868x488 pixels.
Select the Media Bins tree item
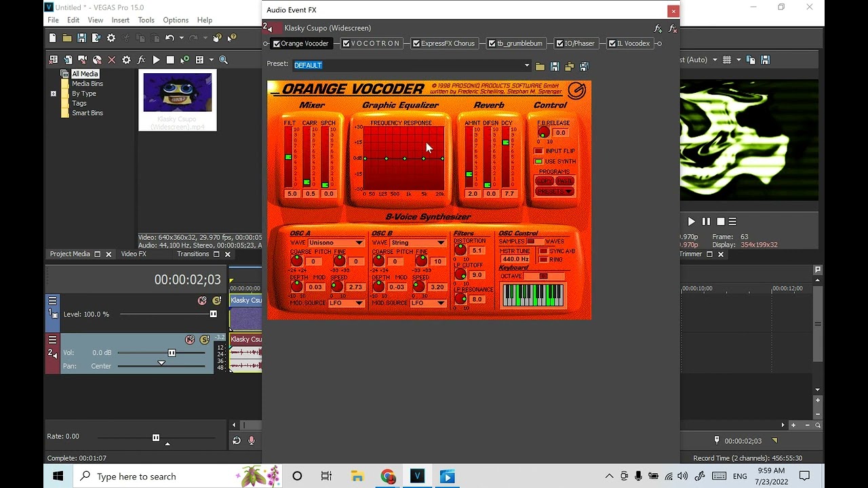click(87, 83)
